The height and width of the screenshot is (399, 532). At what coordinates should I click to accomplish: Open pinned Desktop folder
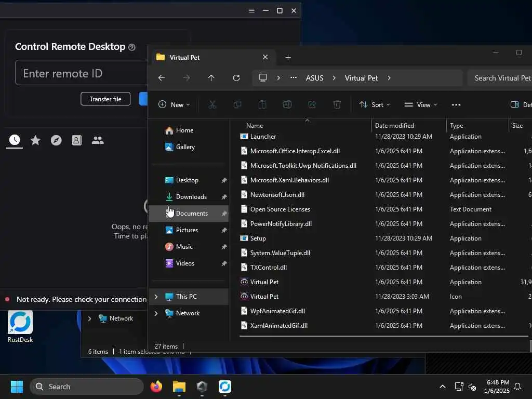coord(188,180)
